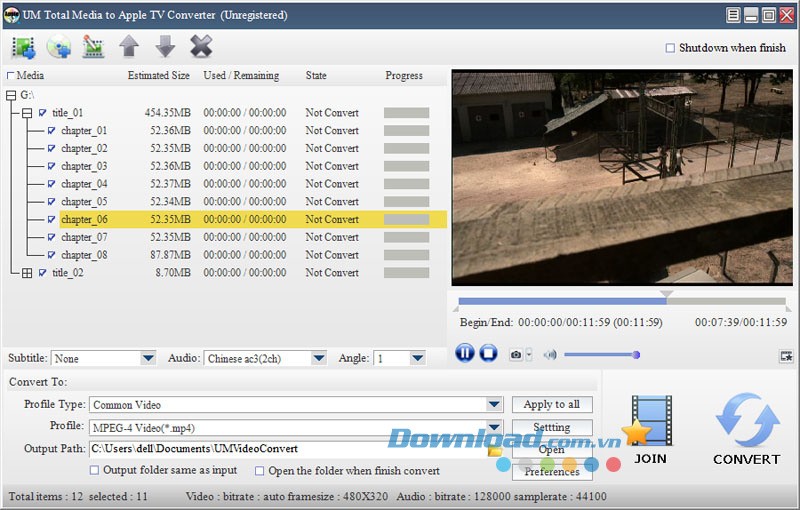This screenshot has height=510, width=800.
Task: Uncheck title_01 checkbox
Action: (x=43, y=113)
